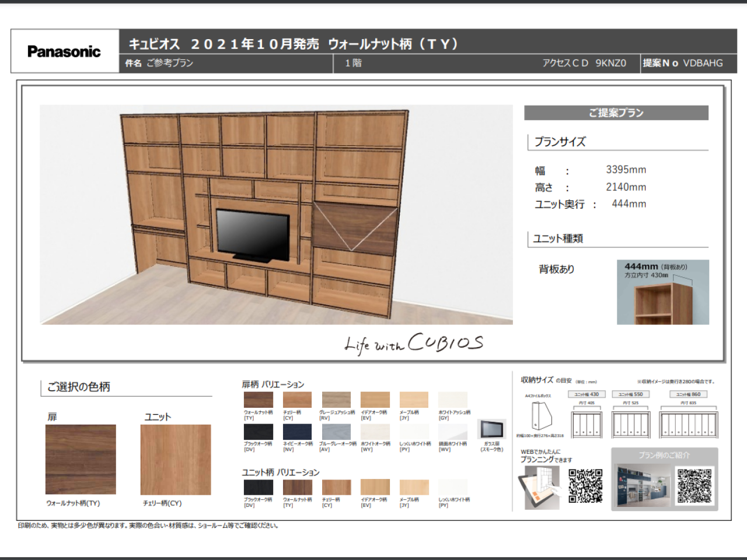The width and height of the screenshot is (747, 560).
Task: Click the ユニット幅 430 label button
Action: coord(587,394)
